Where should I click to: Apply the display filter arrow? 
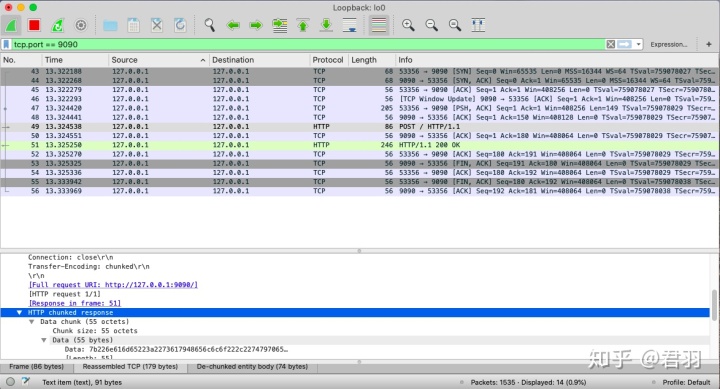(x=624, y=45)
